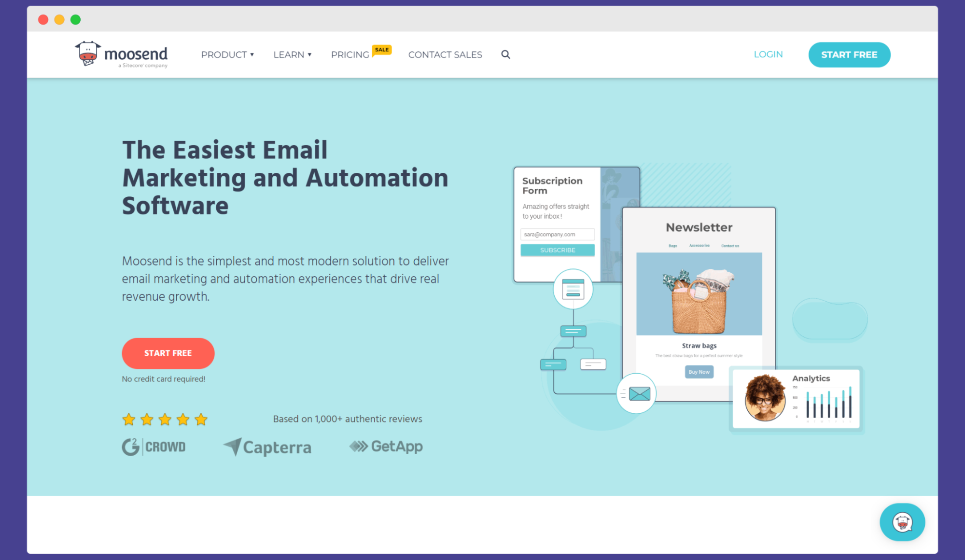Click the PRICING menu item

(350, 55)
